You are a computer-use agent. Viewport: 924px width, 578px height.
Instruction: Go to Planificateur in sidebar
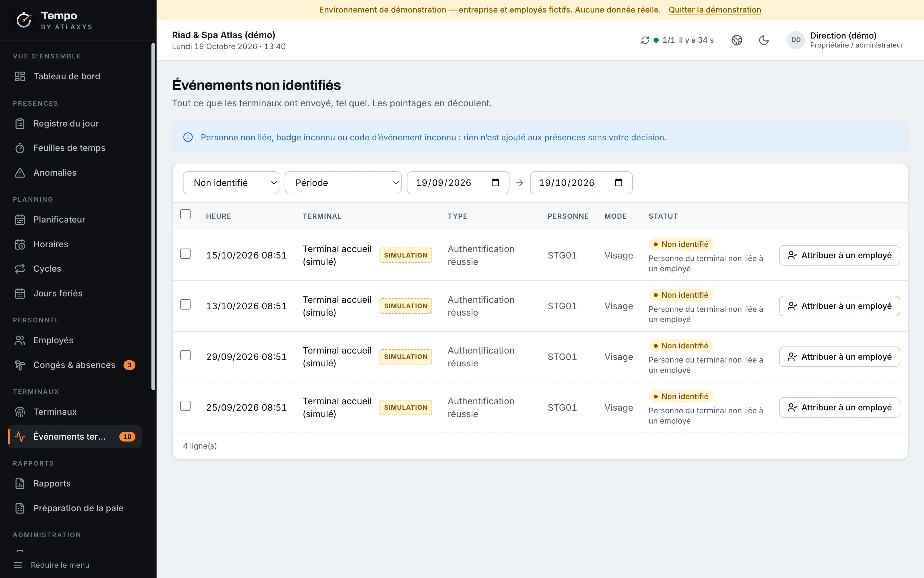coord(74,219)
